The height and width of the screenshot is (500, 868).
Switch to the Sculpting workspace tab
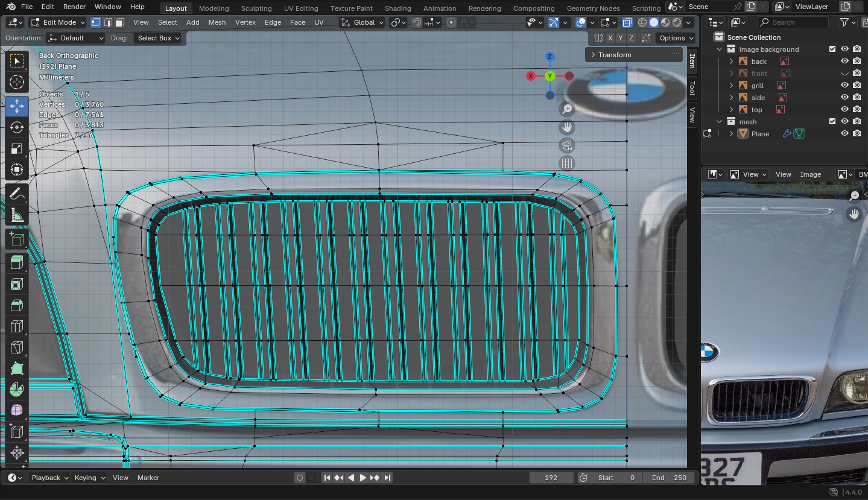point(256,8)
